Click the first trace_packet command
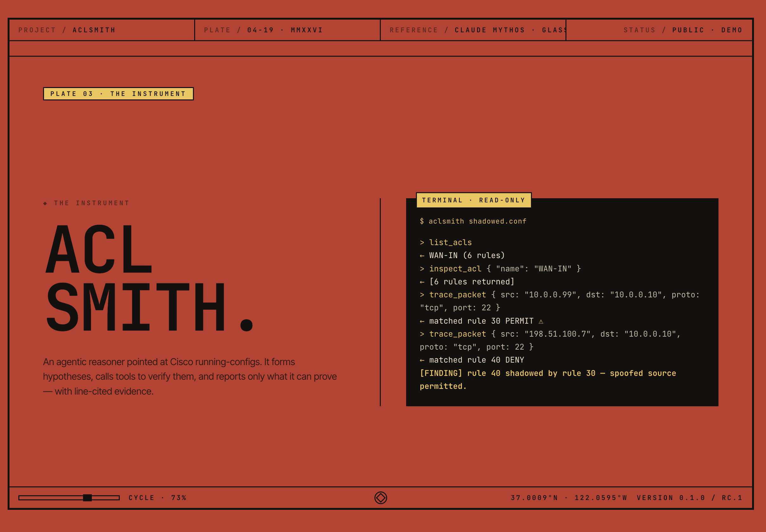Screen dimensions: 766x532 tap(457, 295)
